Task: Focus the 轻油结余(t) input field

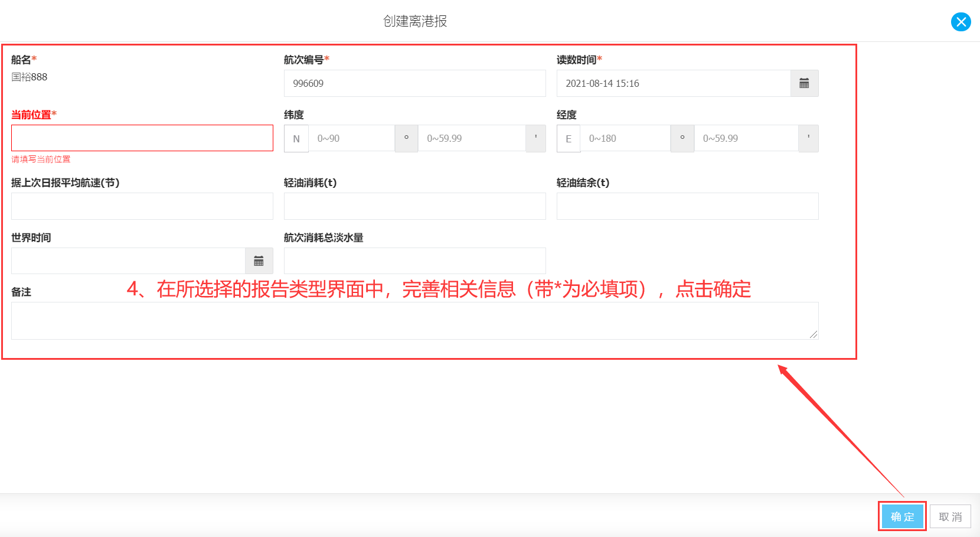Action: [687, 206]
